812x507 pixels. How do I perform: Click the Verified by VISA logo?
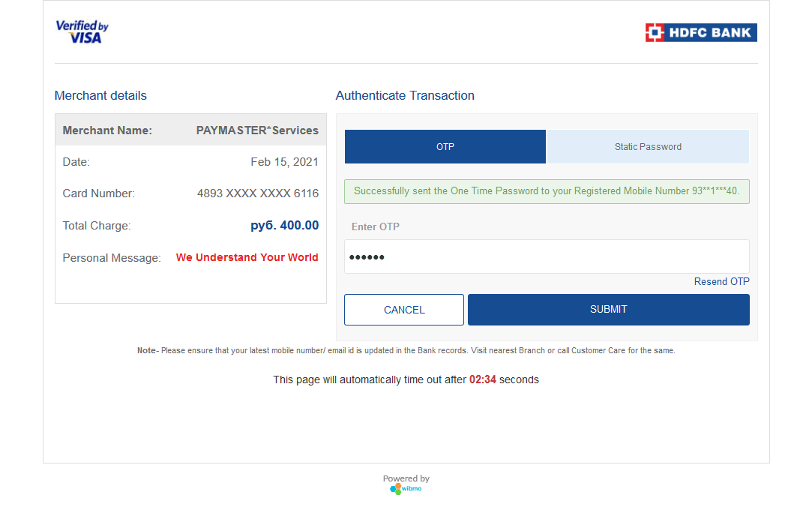tap(82, 31)
